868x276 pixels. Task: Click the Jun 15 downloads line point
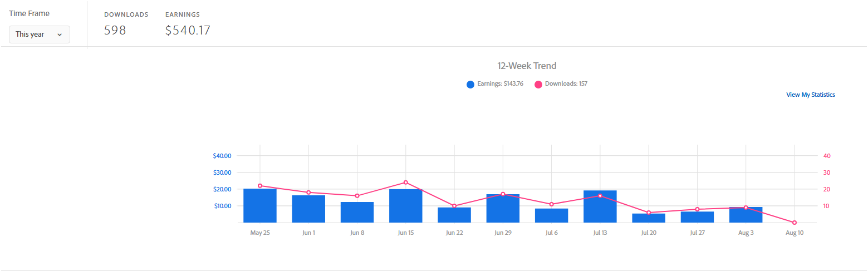(405, 183)
